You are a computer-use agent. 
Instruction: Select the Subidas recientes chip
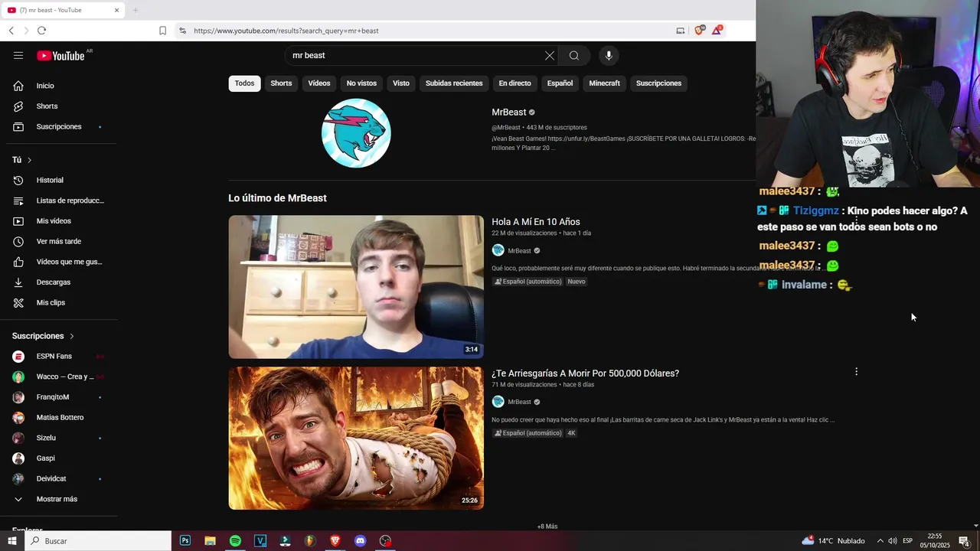coord(454,83)
